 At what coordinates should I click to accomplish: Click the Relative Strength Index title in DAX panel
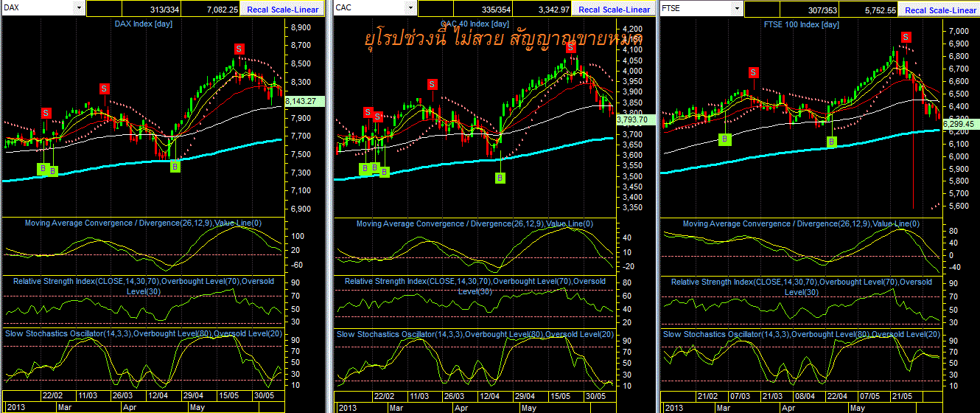click(x=144, y=286)
